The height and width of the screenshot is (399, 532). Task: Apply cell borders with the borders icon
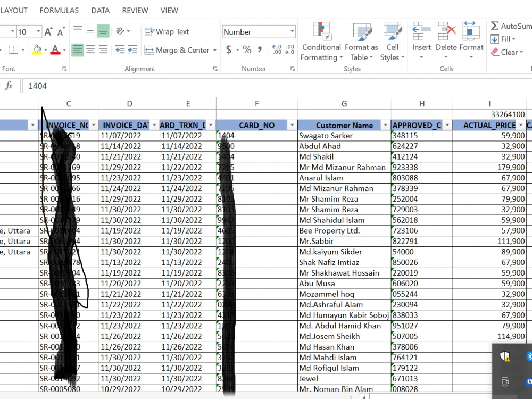click(14, 50)
